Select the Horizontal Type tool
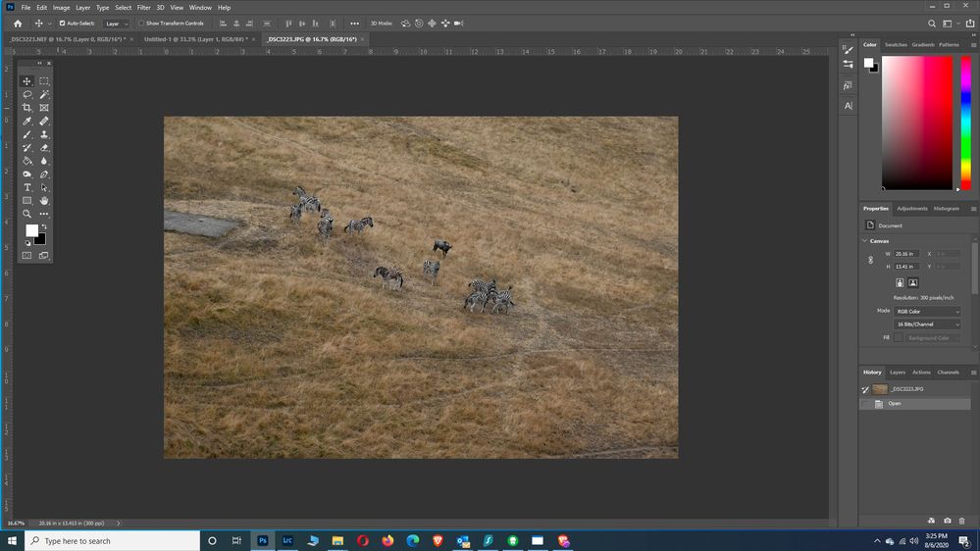Screen dimensions: 980x551 click(27, 187)
